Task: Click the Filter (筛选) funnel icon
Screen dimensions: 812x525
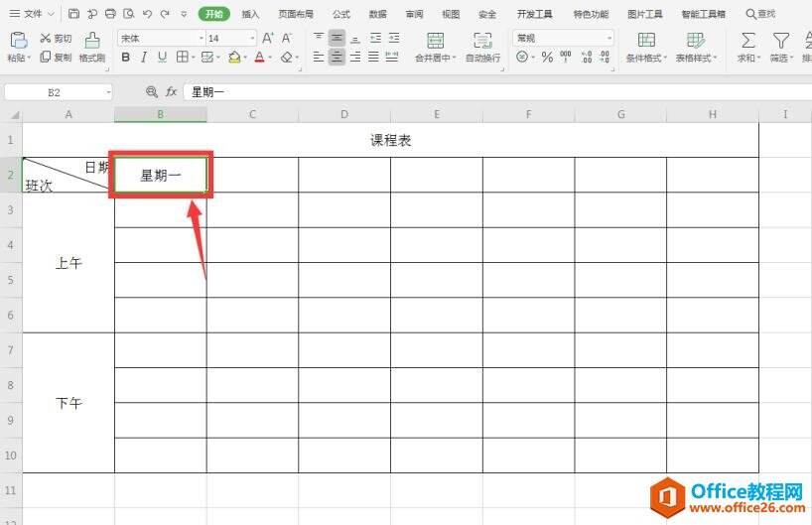Action: [x=781, y=41]
